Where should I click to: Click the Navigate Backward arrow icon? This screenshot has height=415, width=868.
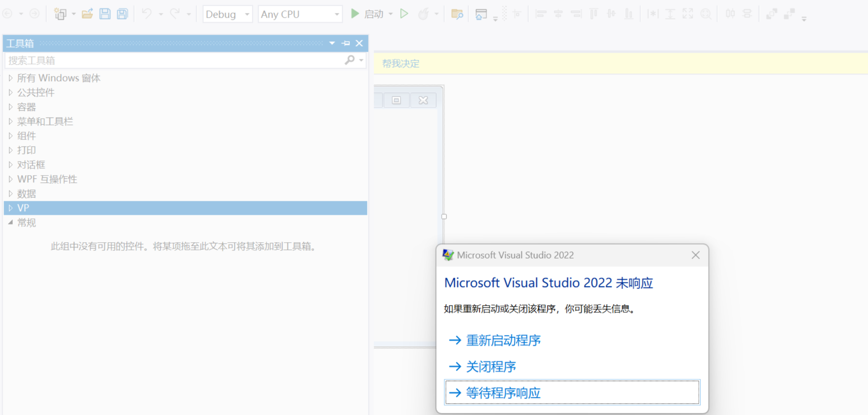point(7,14)
